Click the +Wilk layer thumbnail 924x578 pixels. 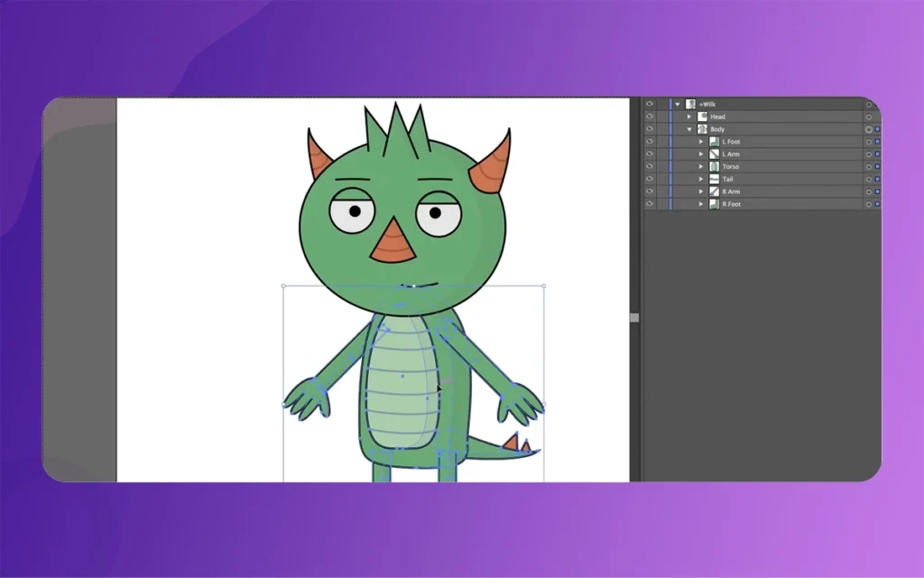[x=690, y=104]
